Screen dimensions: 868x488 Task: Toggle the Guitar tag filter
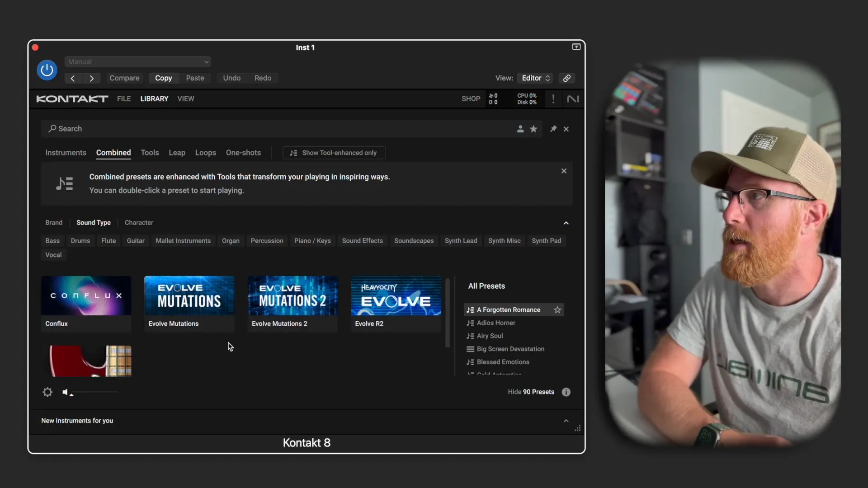[x=136, y=241]
